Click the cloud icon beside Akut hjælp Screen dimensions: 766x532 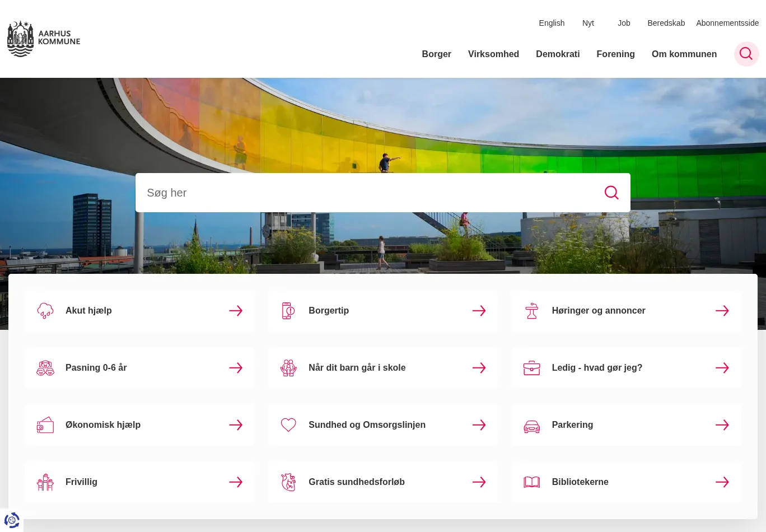[45, 311]
